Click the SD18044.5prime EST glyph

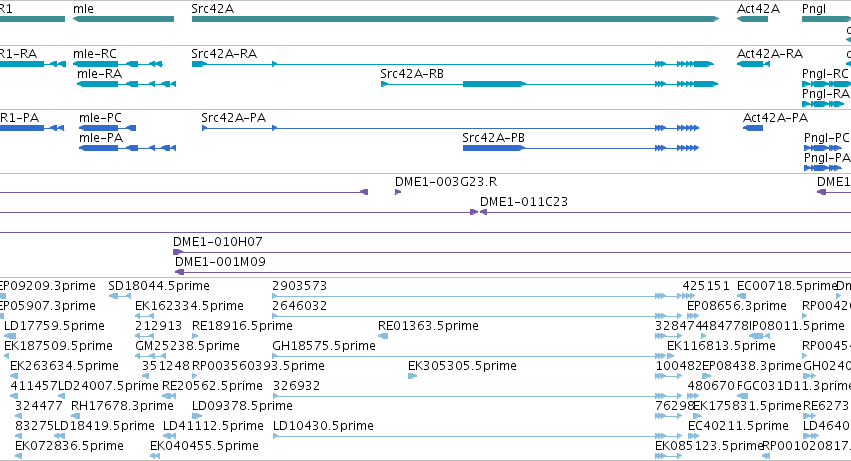click(120, 296)
